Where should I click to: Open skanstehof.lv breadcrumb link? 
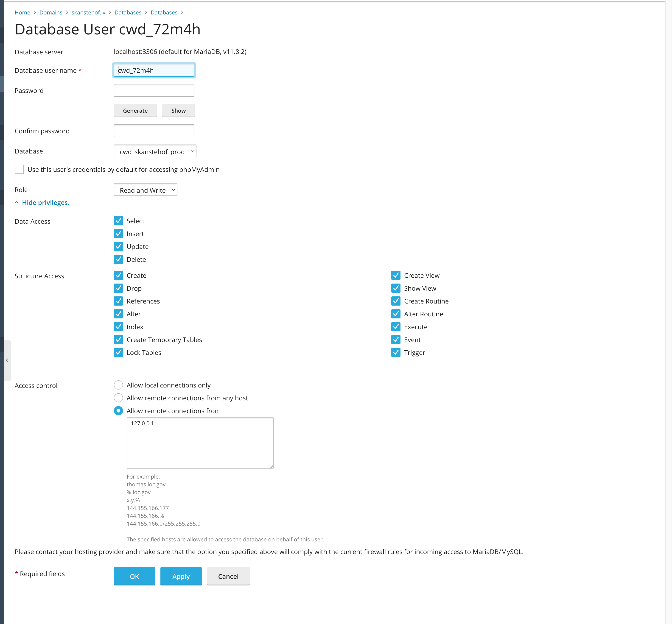point(89,12)
